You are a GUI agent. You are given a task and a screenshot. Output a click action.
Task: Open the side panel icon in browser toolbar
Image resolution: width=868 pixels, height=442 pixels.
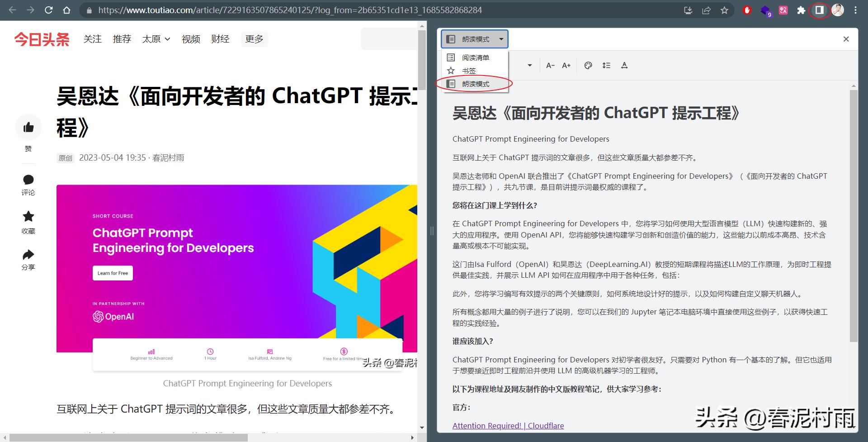click(819, 10)
